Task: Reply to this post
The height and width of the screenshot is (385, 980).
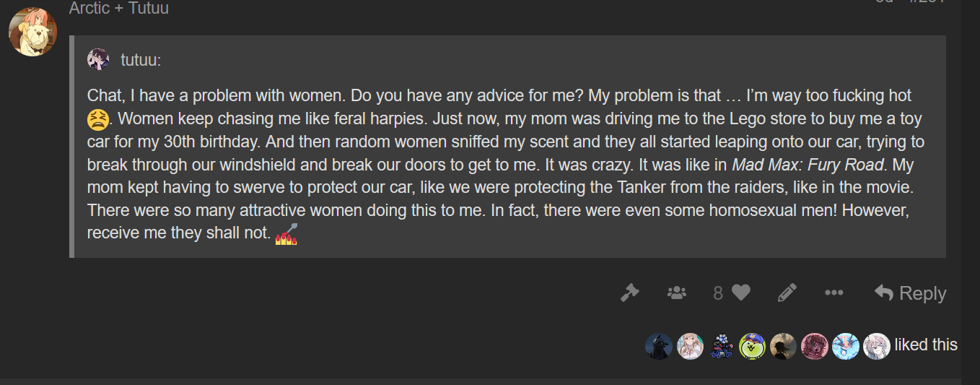Action: (x=910, y=293)
